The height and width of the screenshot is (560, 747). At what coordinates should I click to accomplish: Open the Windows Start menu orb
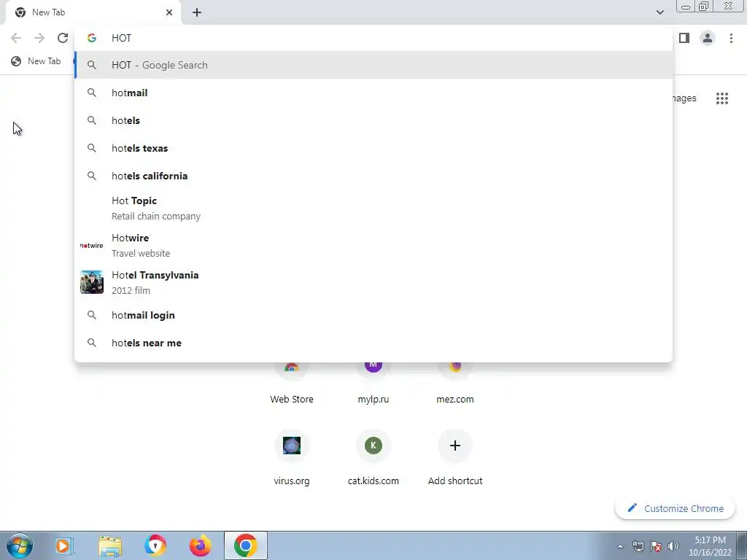click(20, 545)
